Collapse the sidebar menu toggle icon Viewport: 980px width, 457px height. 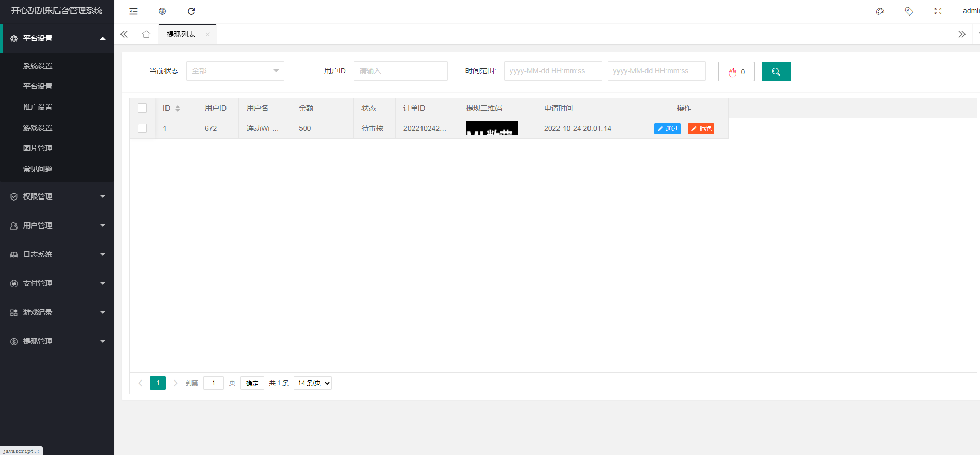133,11
